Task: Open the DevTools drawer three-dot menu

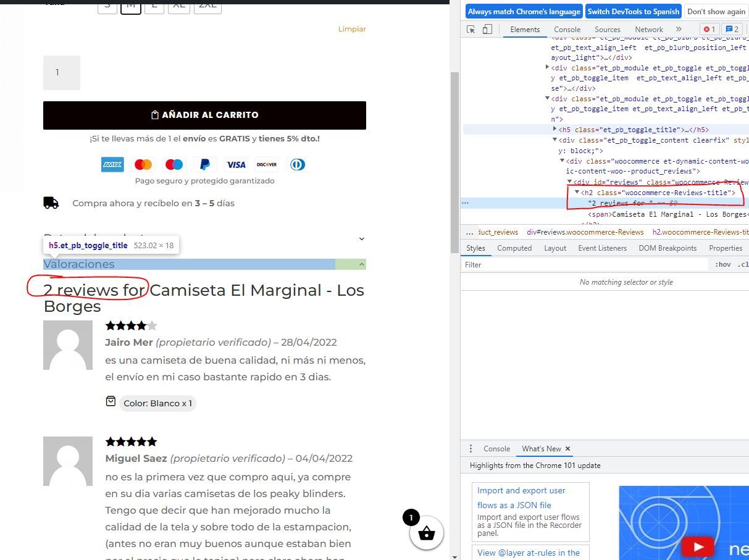Action: tap(471, 449)
